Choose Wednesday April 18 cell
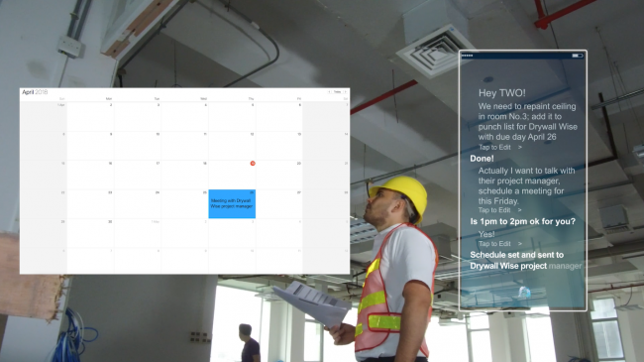 coord(185,175)
